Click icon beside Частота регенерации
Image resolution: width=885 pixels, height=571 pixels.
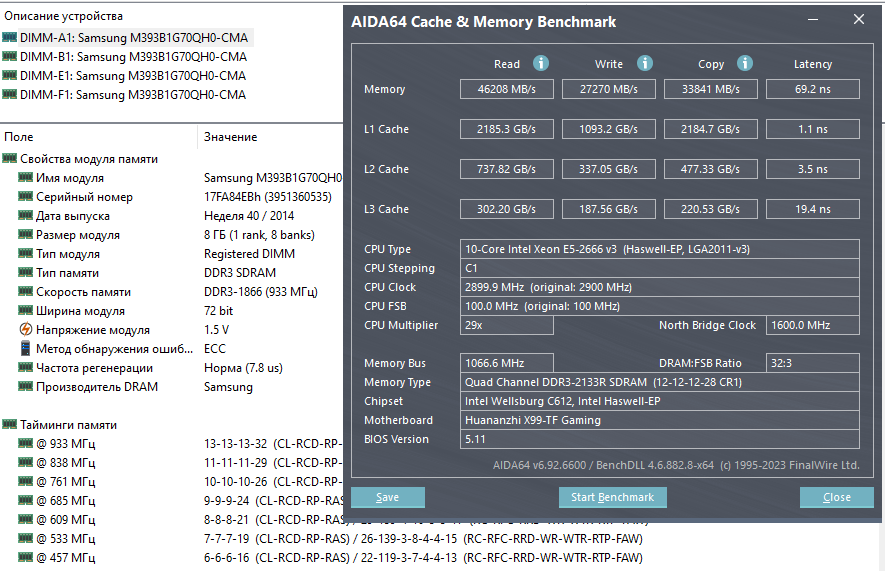click(25, 367)
